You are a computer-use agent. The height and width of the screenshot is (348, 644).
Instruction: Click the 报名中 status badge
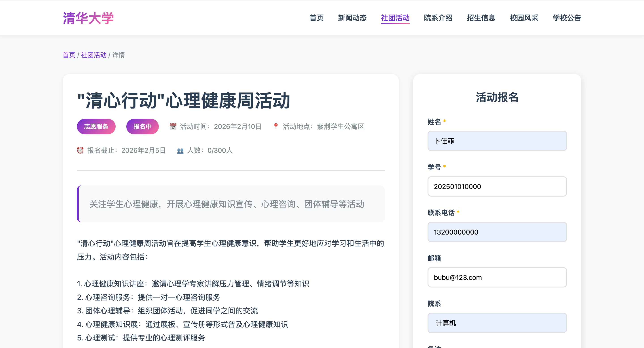pyautogui.click(x=142, y=127)
